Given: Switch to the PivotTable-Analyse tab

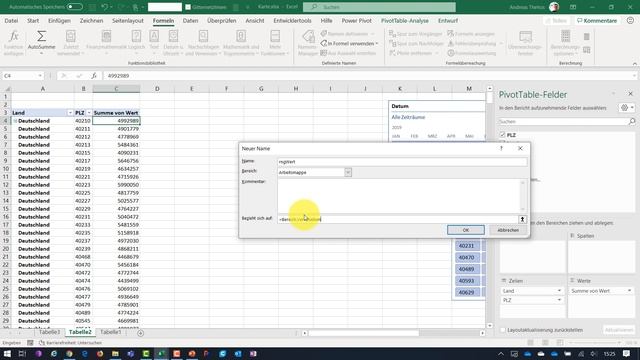Looking at the screenshot, I should tap(404, 20).
